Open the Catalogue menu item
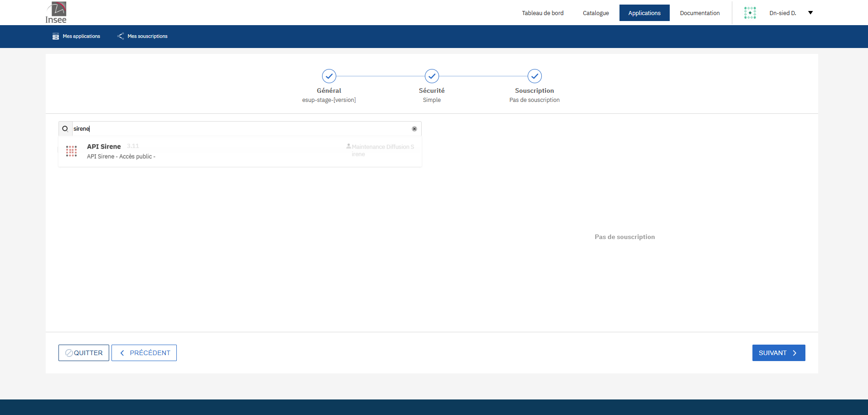Viewport: 868px width, 415px height. [x=596, y=13]
